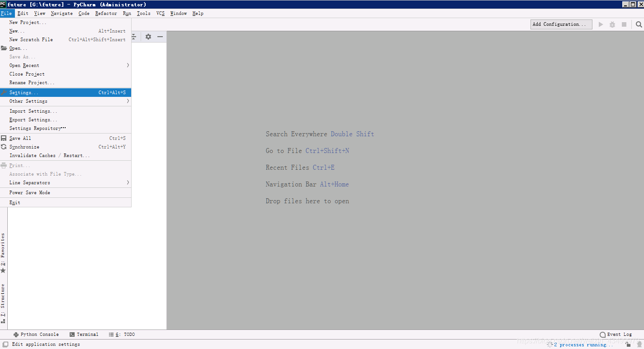Click the Search Everywhere magnifier icon
The height and width of the screenshot is (349, 644).
tap(639, 24)
